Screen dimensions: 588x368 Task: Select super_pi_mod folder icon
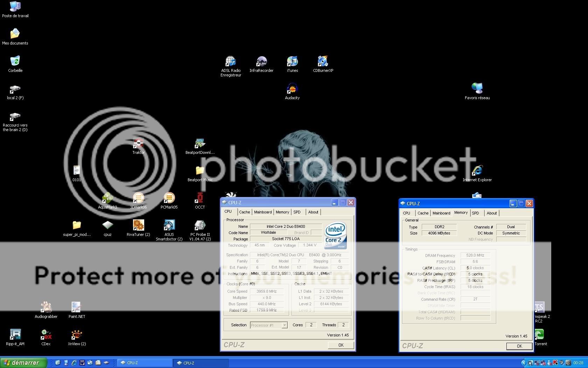[x=77, y=228]
